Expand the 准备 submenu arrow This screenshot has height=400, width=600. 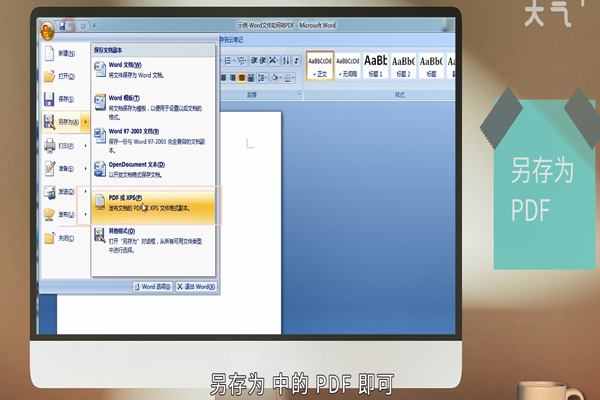(x=85, y=168)
